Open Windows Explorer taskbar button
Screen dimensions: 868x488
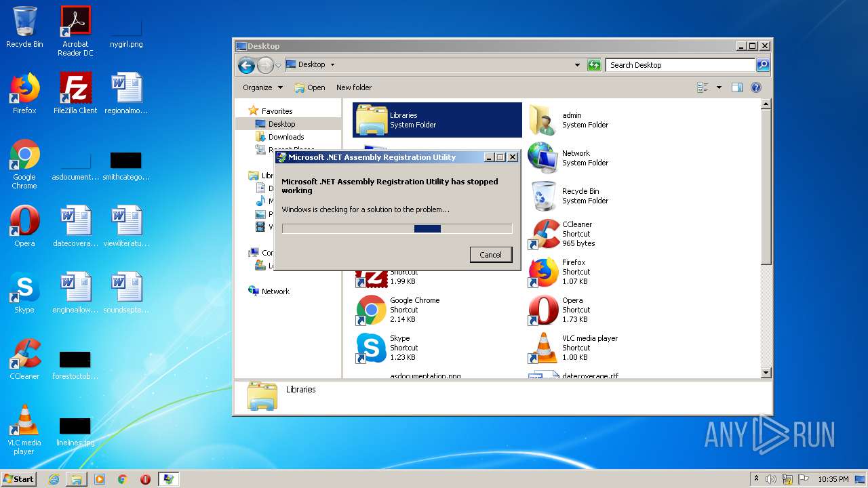click(77, 479)
